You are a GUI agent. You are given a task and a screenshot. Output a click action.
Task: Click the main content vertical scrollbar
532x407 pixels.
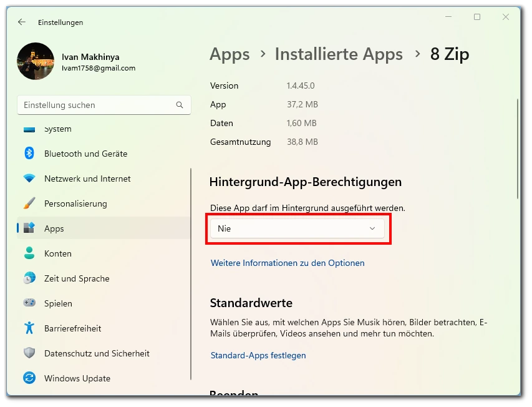coord(518,149)
